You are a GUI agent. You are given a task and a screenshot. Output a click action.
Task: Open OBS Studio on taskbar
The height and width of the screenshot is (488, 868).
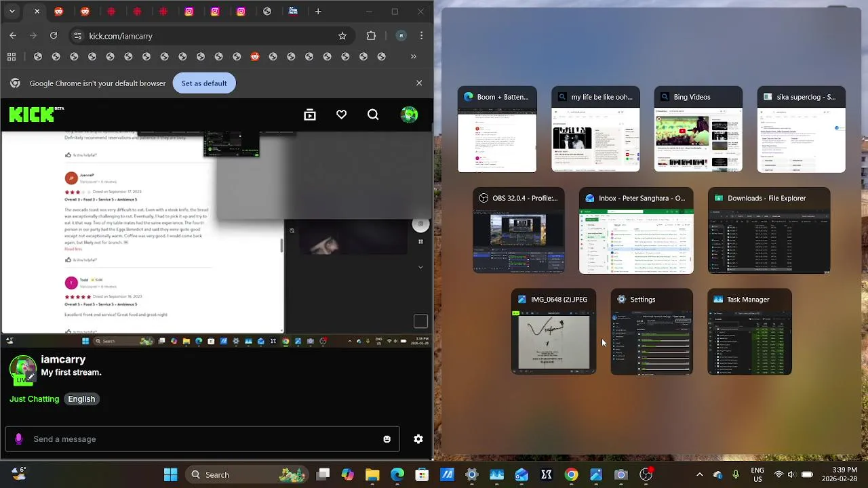click(646, 475)
